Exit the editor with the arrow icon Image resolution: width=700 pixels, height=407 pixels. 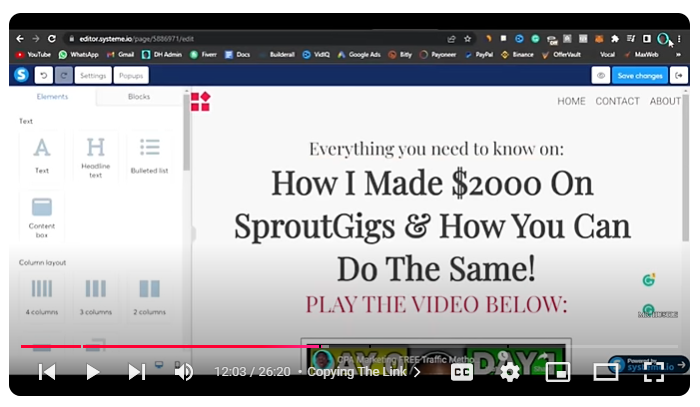click(x=679, y=75)
